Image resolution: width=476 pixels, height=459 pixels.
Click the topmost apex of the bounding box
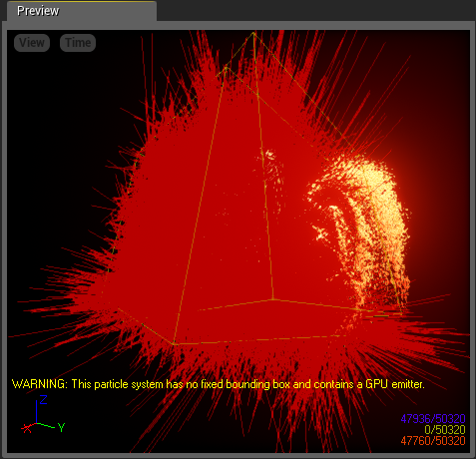point(253,33)
